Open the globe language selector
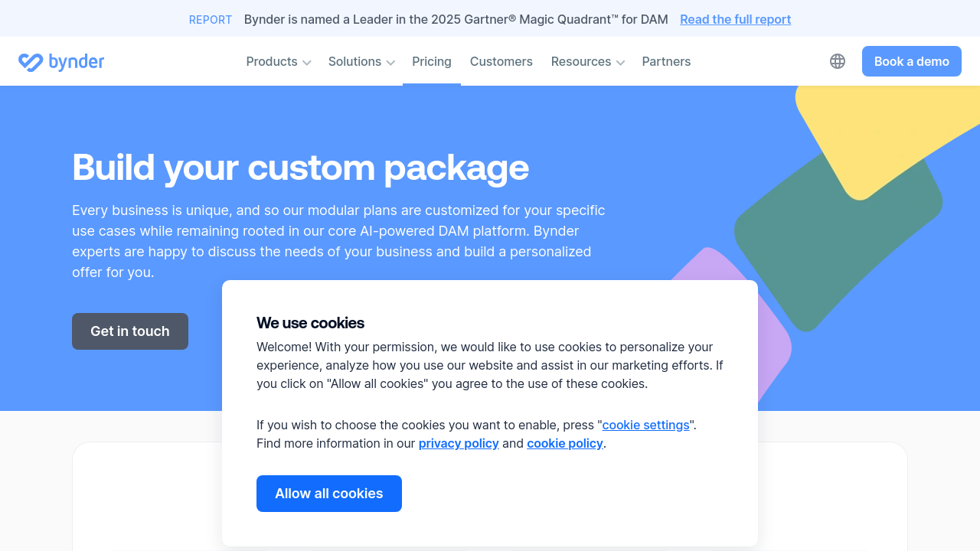980x551 pixels. pyautogui.click(x=838, y=61)
